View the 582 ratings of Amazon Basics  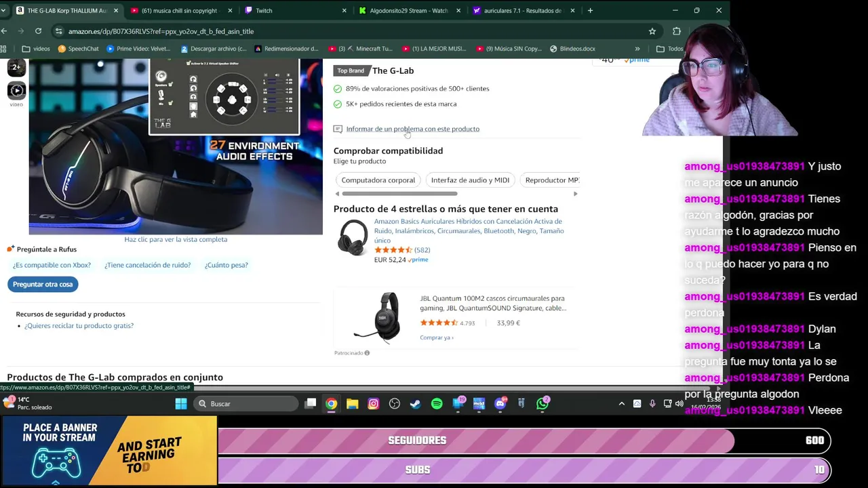pos(422,250)
